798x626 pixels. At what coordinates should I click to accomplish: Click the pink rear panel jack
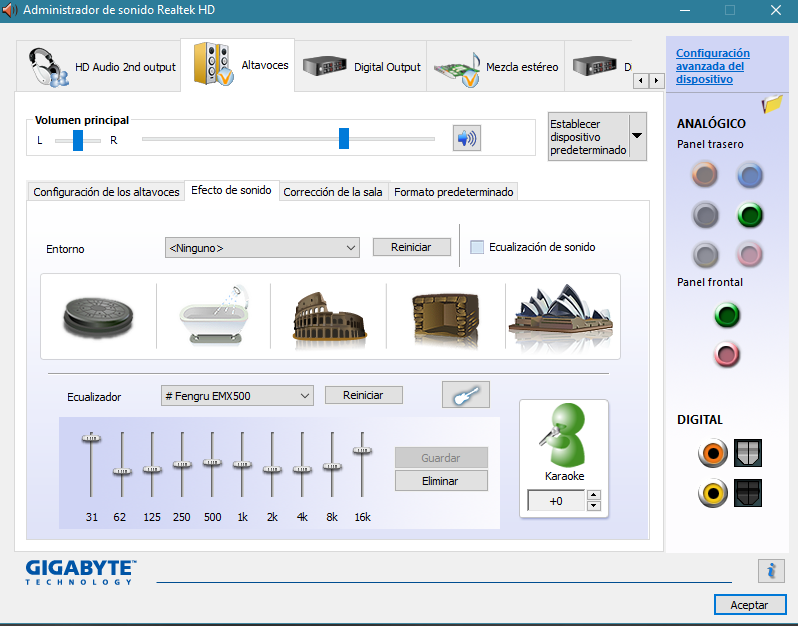(x=750, y=254)
